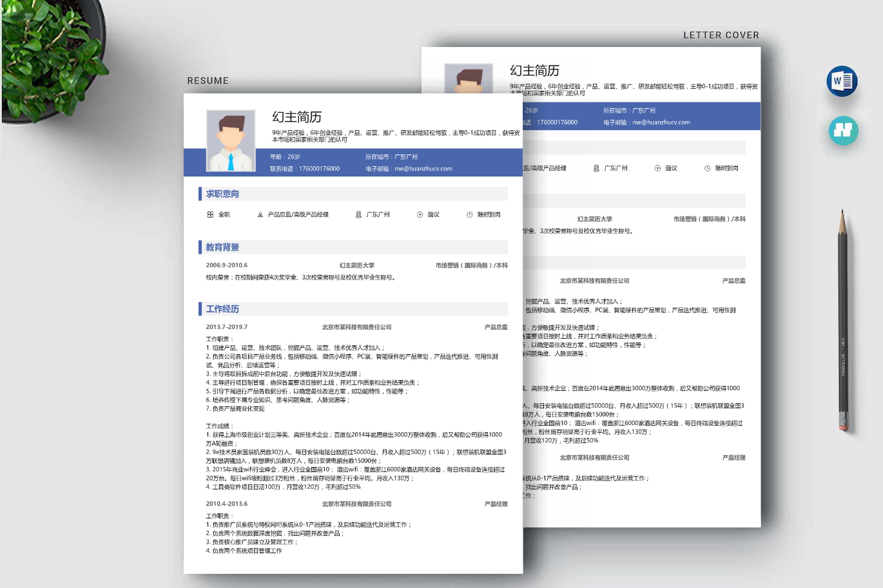The image size is (883, 588).
Task: Click the 求职意向 section heading
Action: [222, 194]
